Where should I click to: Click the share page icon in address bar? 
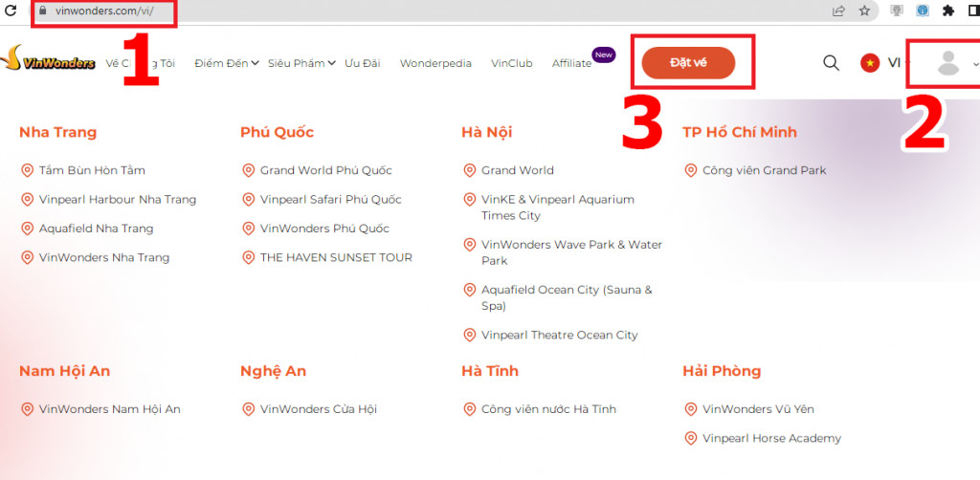pyautogui.click(x=838, y=11)
